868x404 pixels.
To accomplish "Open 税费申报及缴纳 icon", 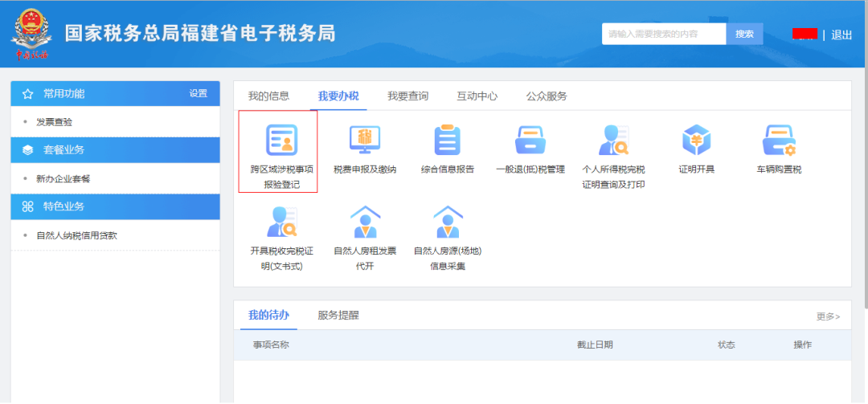I will click(365, 140).
